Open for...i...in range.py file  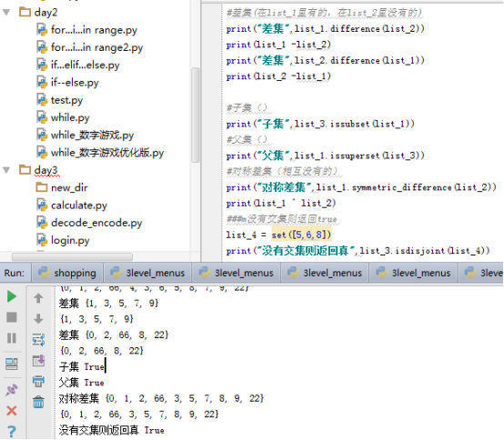94,30
